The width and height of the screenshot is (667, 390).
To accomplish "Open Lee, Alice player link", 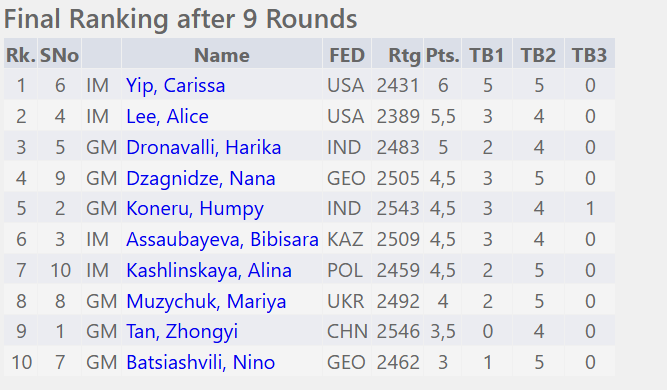I will pyautogui.click(x=167, y=117).
